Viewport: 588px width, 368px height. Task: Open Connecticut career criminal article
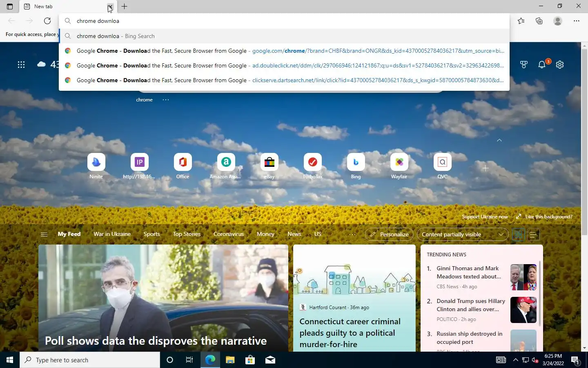(x=354, y=298)
